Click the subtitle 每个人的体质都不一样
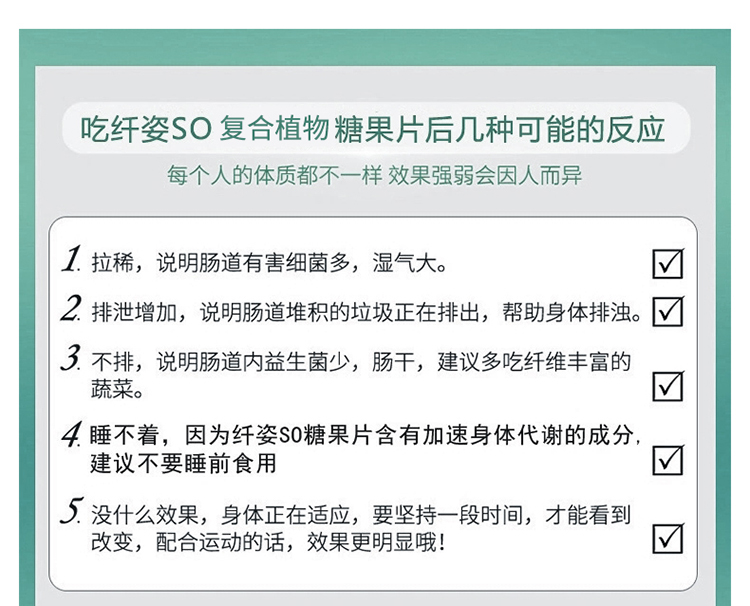This screenshot has height=606, width=750. point(275,175)
